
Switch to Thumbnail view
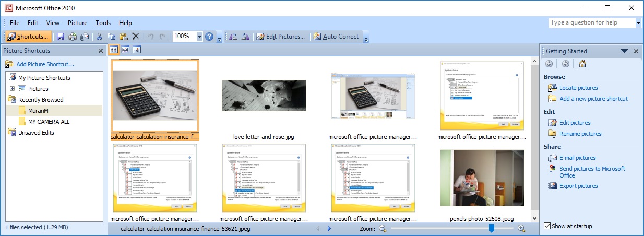pyautogui.click(x=114, y=50)
